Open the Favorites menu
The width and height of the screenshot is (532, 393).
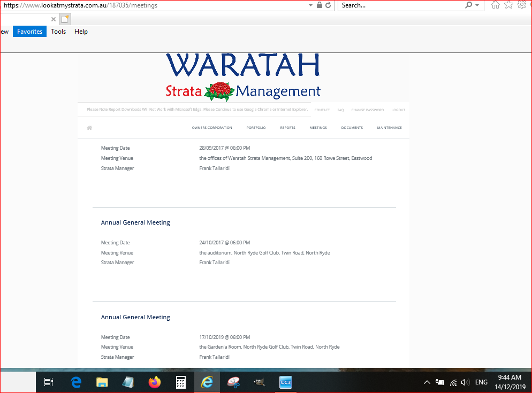[x=30, y=32]
